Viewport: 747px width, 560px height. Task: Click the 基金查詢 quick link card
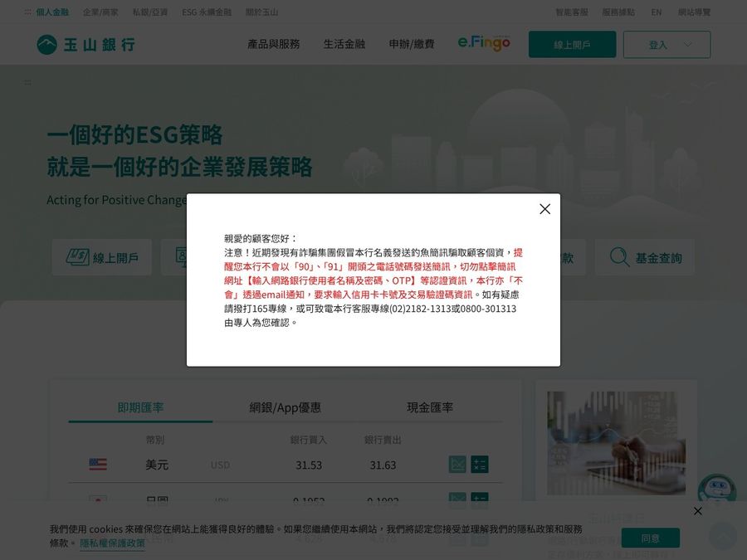tap(645, 257)
